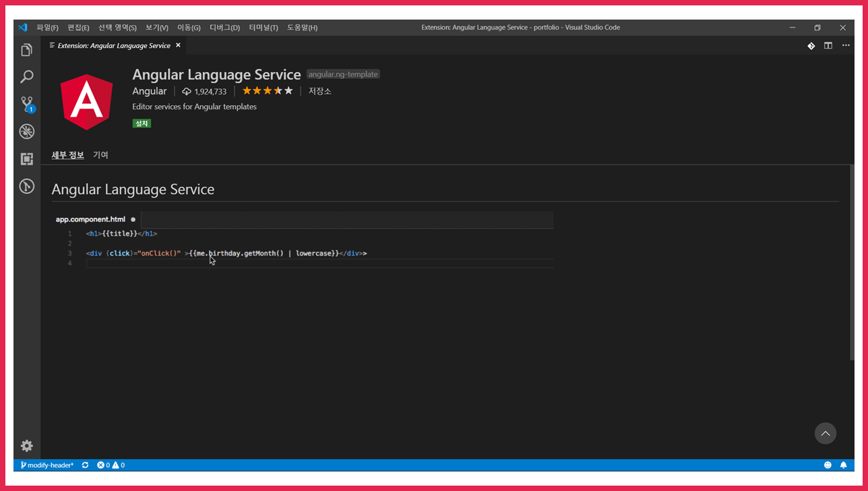Image resolution: width=868 pixels, height=491 pixels.
Task: Open the 터미널(T) menu
Action: [263, 28]
